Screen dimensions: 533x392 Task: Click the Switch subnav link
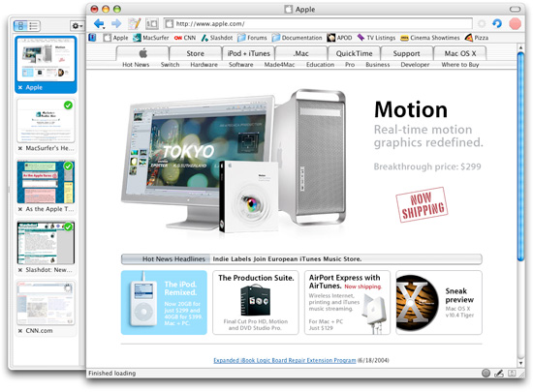point(170,65)
